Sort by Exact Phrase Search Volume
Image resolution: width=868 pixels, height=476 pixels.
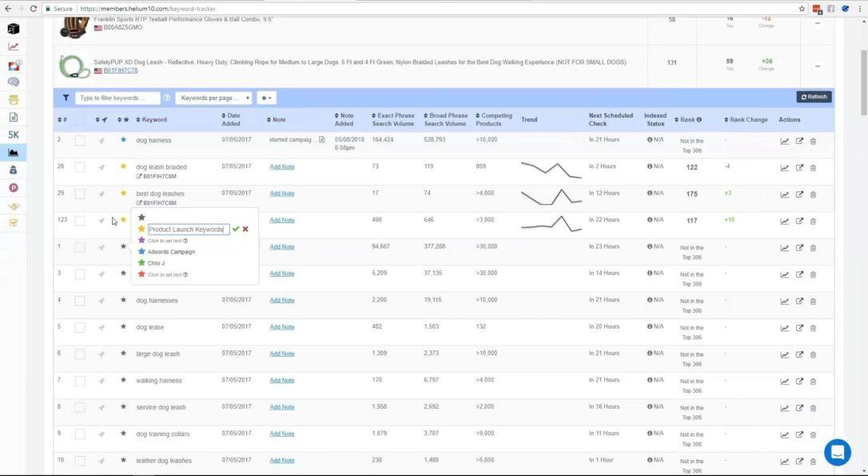pos(393,120)
